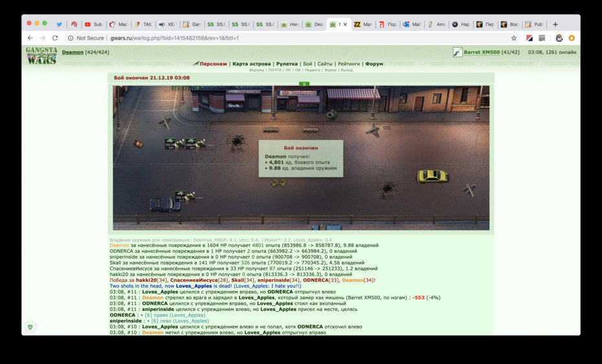
Task: View the Рейтинги page
Action: point(349,63)
